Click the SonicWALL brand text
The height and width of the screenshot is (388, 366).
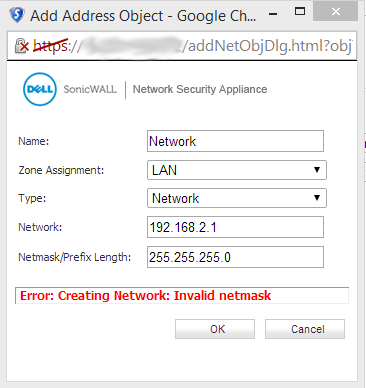pos(90,89)
